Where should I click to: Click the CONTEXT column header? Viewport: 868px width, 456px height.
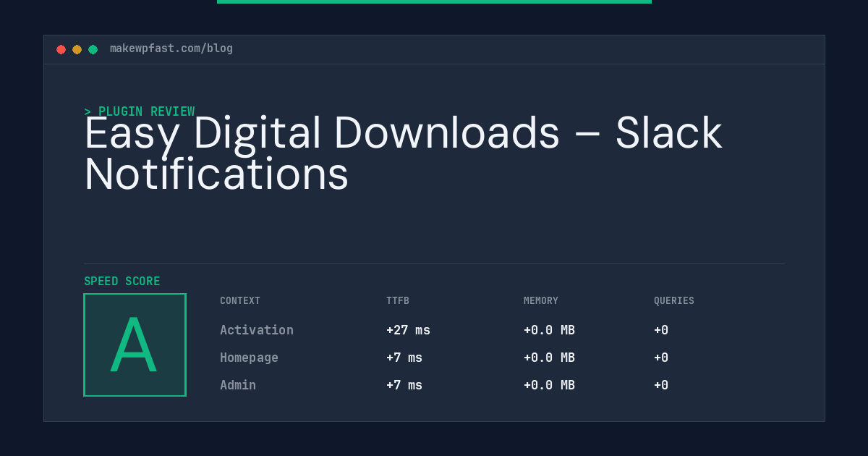[x=240, y=301]
